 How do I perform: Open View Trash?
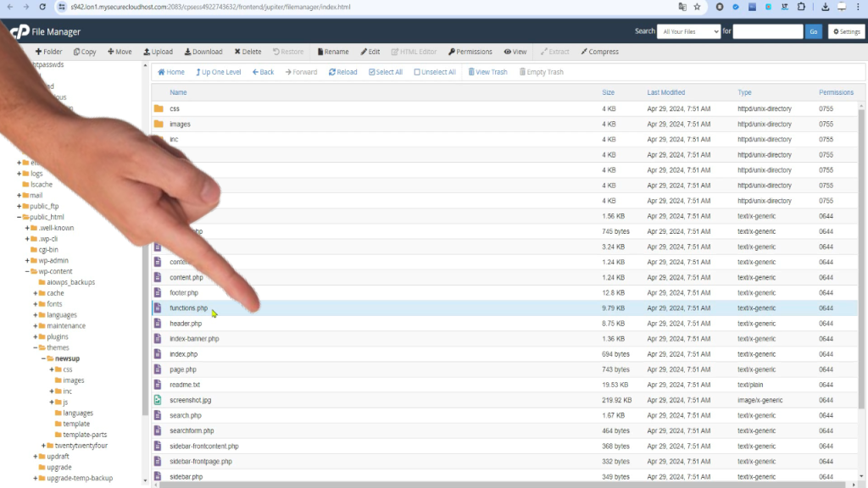pos(487,72)
